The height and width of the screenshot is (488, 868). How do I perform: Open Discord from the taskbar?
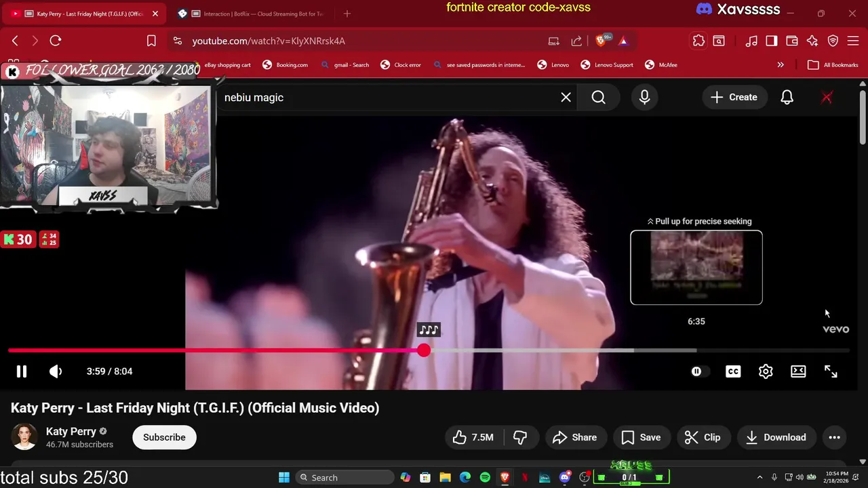pyautogui.click(x=565, y=477)
